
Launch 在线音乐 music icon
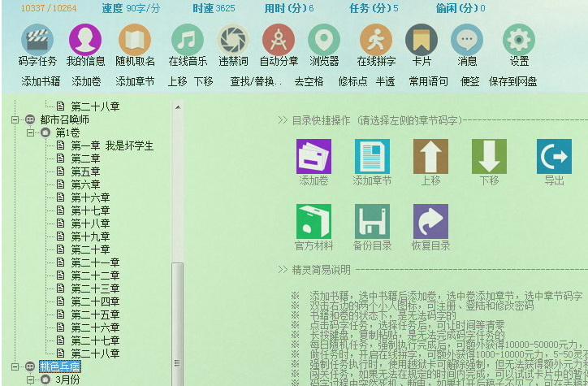[x=188, y=40]
